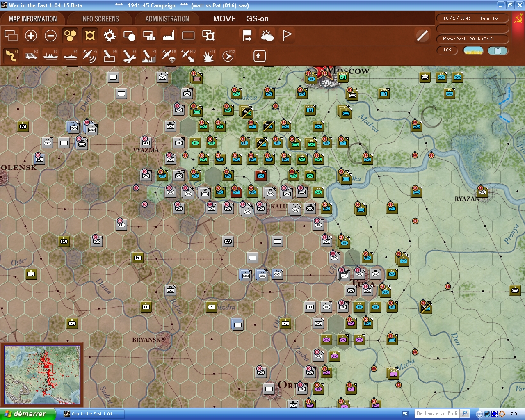Click the rectangle-with-circle icon
The height and width of the screenshot is (420, 525).
pos(129,36)
